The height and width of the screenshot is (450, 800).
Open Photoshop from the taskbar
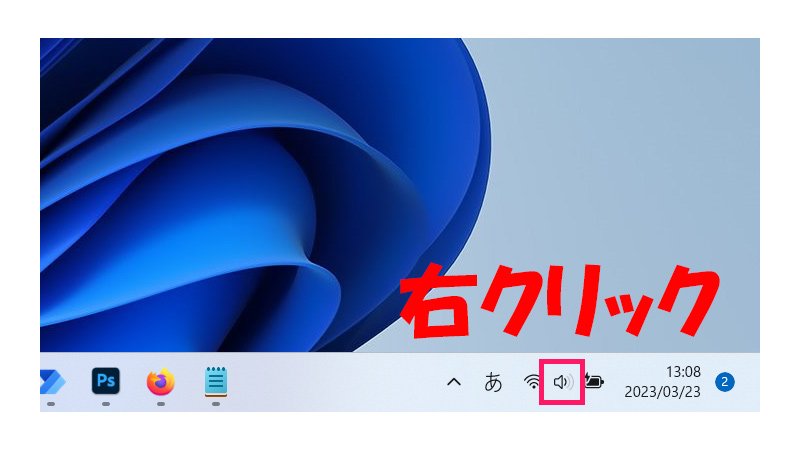click(x=105, y=381)
